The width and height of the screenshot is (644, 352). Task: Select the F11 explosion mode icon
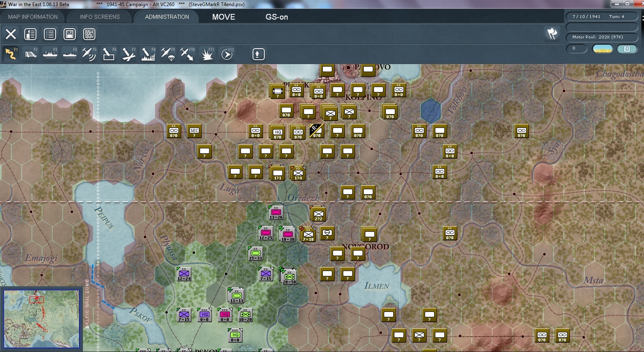[207, 54]
